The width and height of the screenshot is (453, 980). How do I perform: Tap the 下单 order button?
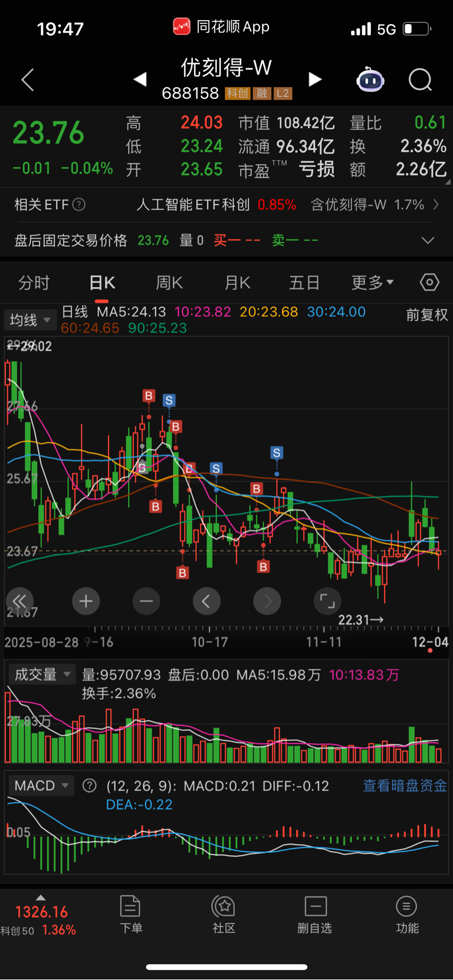tap(130, 915)
